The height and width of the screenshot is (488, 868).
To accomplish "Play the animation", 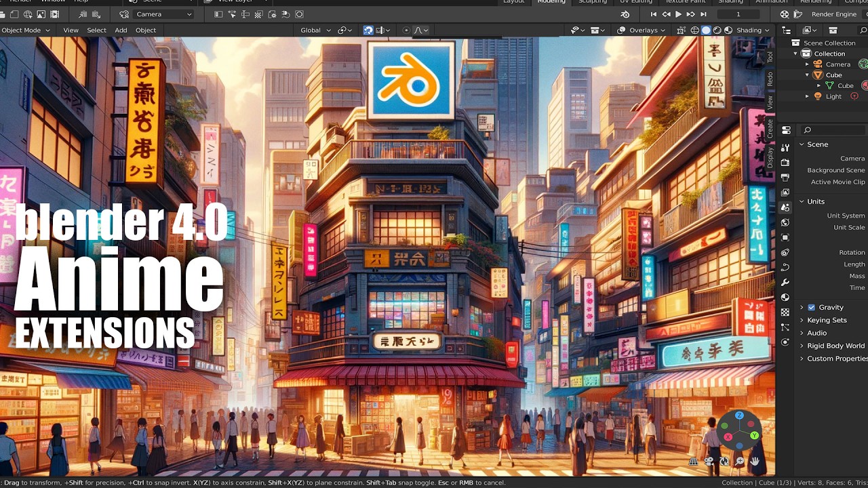I will (x=678, y=14).
